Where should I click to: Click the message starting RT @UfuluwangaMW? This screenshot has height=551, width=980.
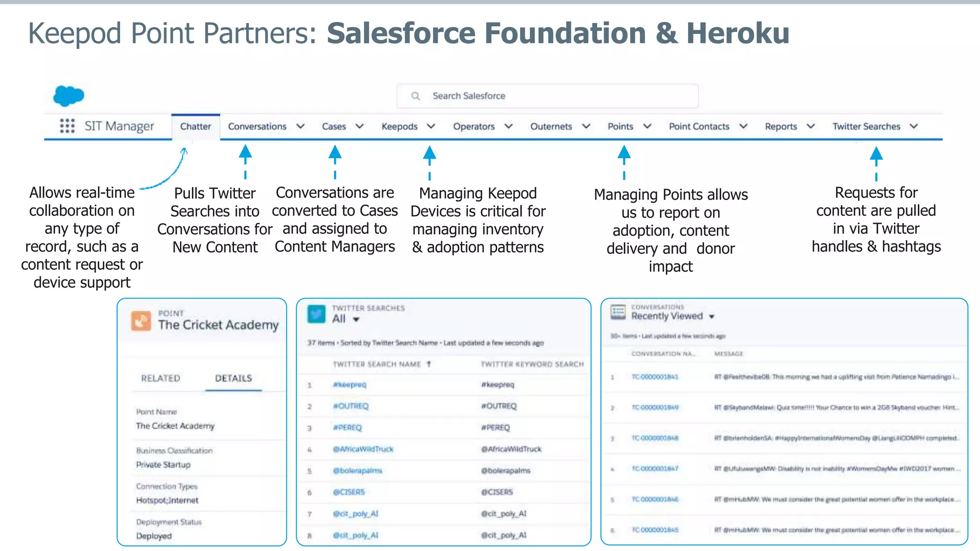[x=837, y=469]
